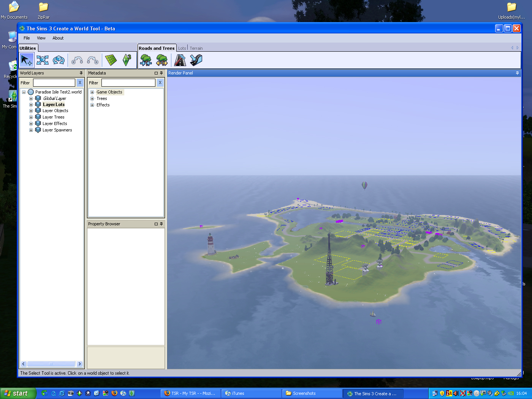Select the tree tool with yellow arrows
Image resolution: width=532 pixels, height=399 pixels.
(x=162, y=60)
